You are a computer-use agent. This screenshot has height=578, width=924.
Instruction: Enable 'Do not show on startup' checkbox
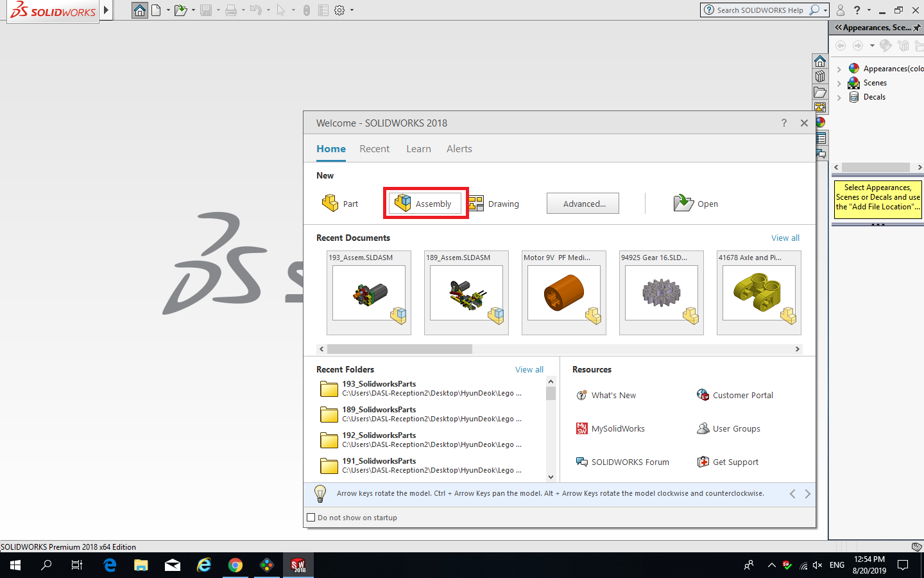[x=311, y=518]
